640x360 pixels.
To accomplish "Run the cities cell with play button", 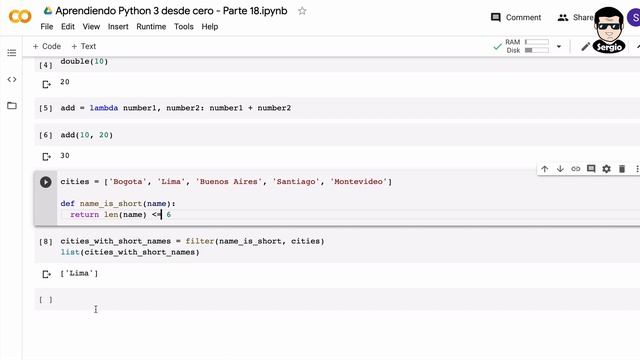I will 46,182.
